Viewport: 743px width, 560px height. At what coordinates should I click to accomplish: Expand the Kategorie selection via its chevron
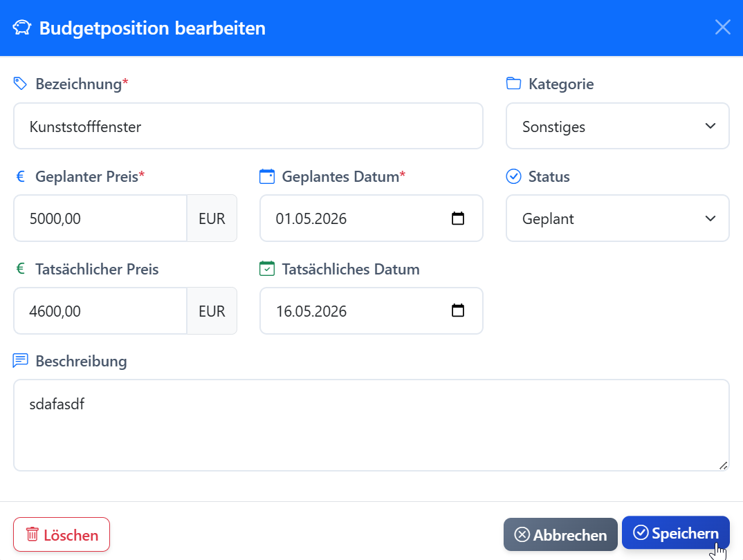pyautogui.click(x=710, y=126)
